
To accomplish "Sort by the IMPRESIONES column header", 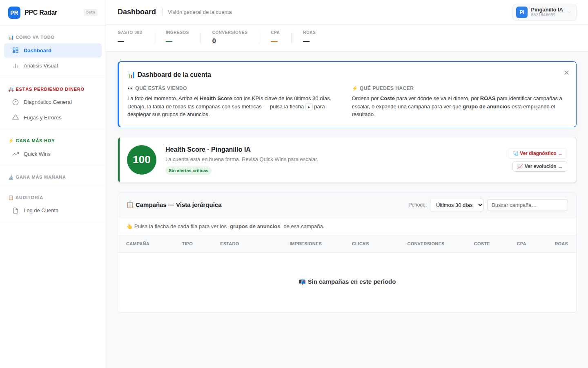I will click(305, 244).
